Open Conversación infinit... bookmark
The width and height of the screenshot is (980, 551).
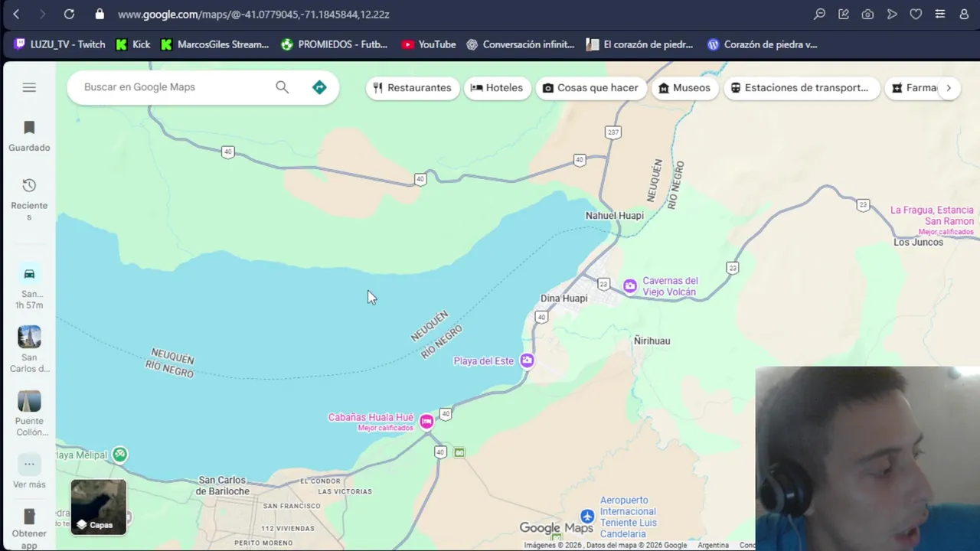click(x=521, y=44)
